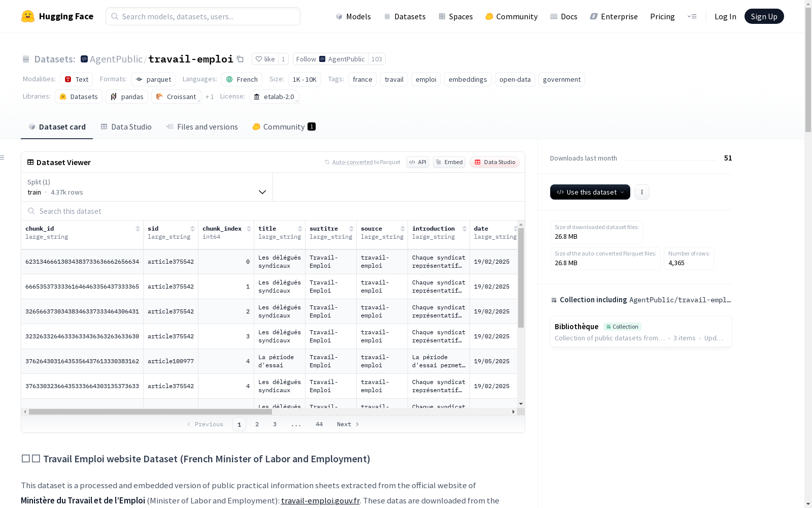Select the French language tag
The height and width of the screenshot is (508, 812).
coord(242,79)
